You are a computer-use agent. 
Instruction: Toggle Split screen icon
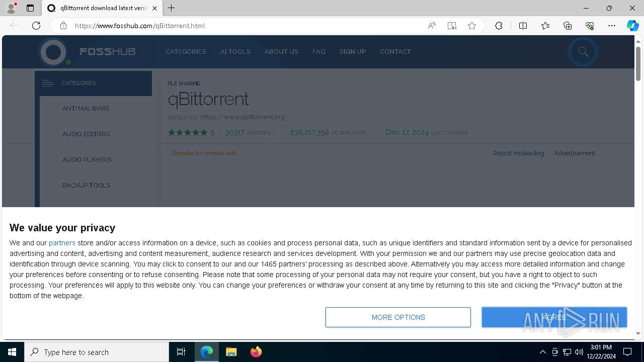[x=523, y=26]
